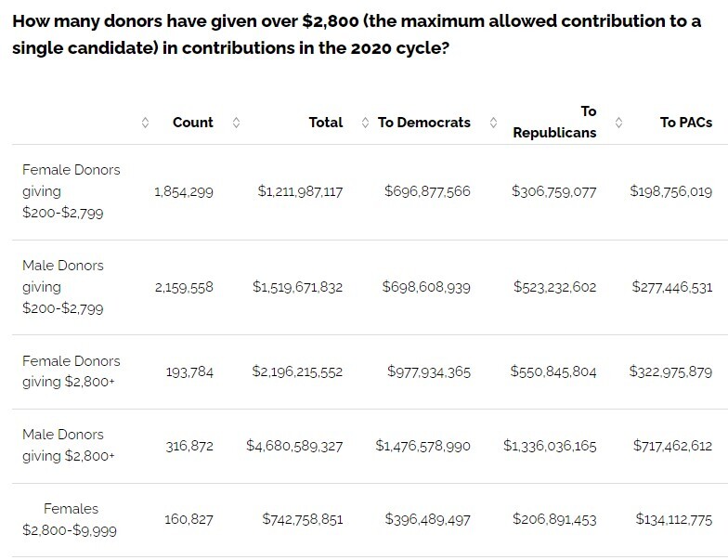Screen dimensions: 728x560
Task: Select the Females $2,800-$9,999 row label
Action: tap(71, 519)
